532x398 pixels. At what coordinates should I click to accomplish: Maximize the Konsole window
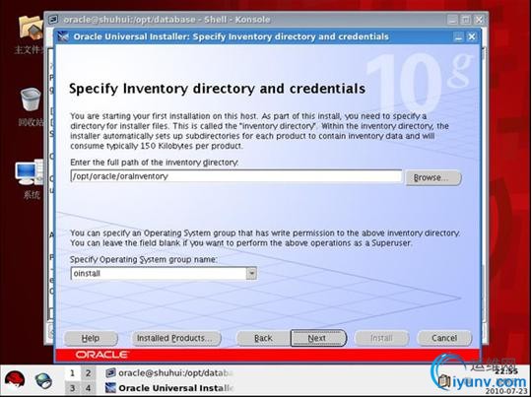pos(465,20)
